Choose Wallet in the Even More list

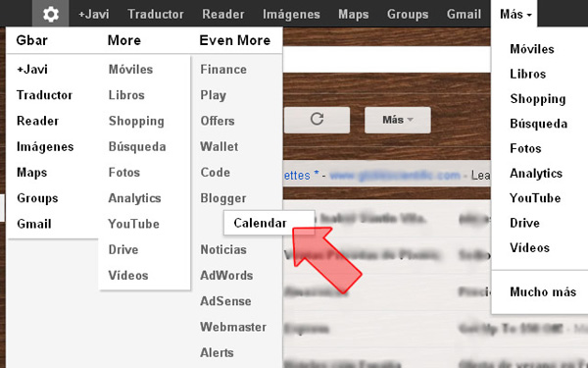pos(220,146)
